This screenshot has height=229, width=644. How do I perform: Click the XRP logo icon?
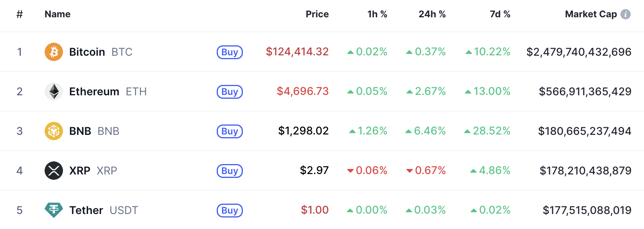coord(54,171)
